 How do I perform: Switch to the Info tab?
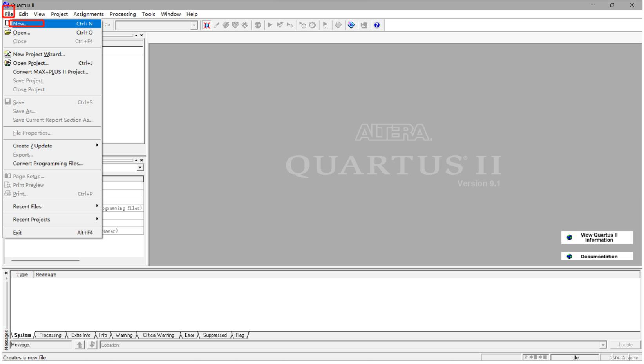(103, 335)
